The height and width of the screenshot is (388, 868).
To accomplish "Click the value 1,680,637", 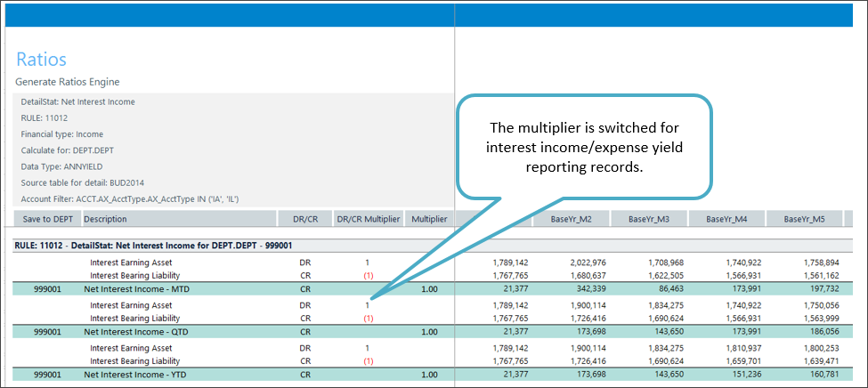I will (588, 275).
